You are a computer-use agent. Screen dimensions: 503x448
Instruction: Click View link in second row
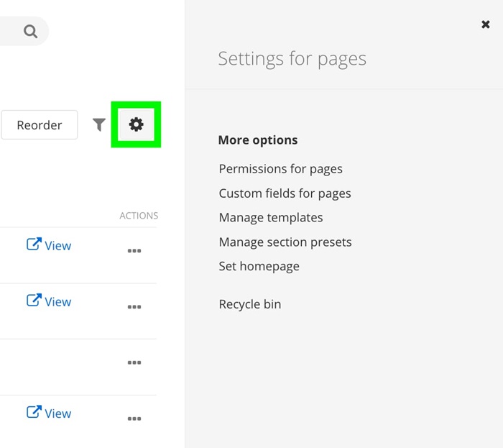(49, 301)
